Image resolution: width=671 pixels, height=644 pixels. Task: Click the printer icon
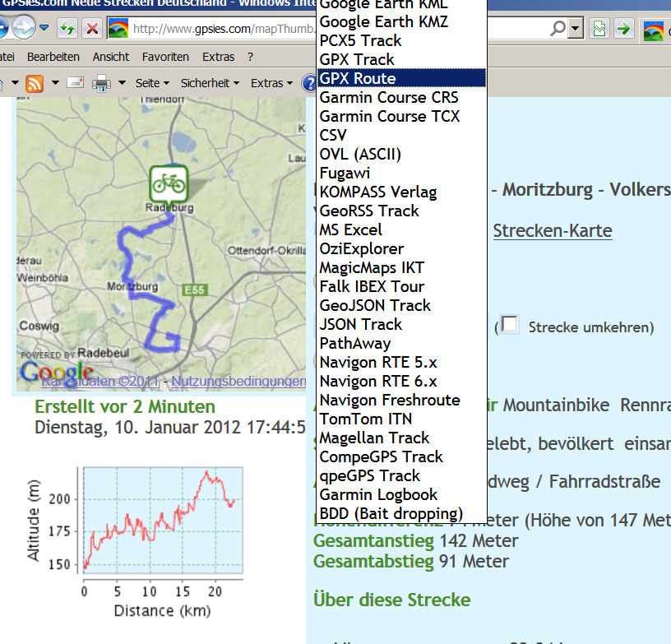tap(101, 83)
